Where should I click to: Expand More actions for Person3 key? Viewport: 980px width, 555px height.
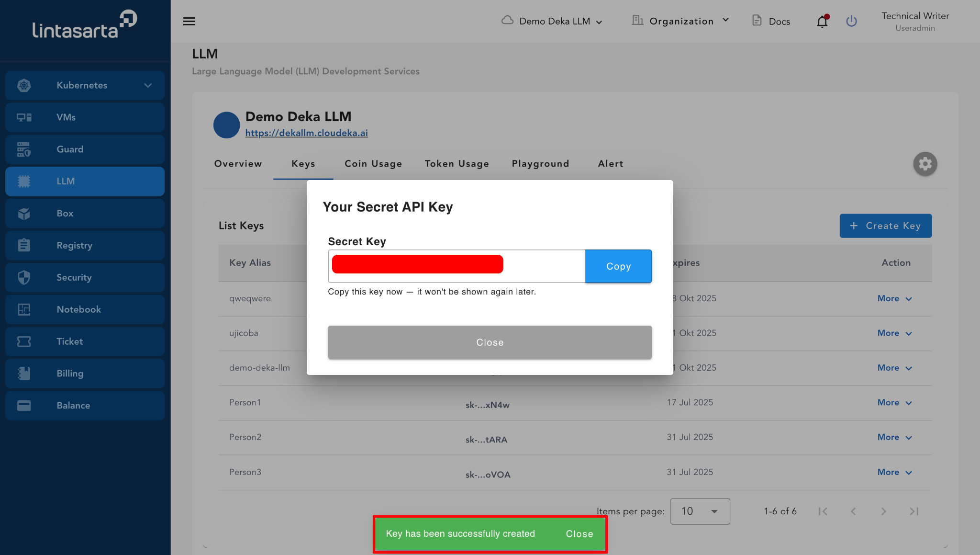coord(894,472)
